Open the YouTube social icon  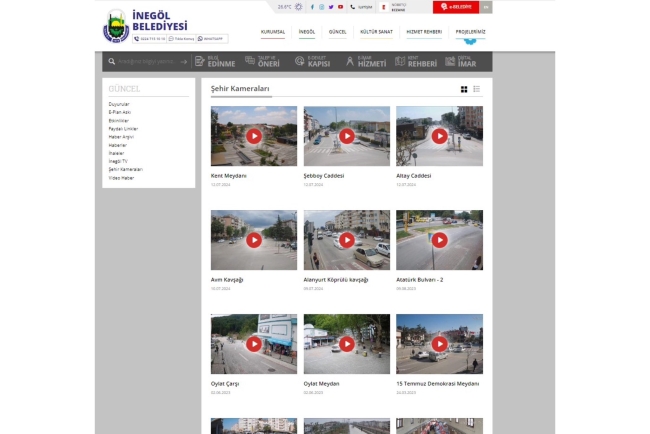click(340, 7)
